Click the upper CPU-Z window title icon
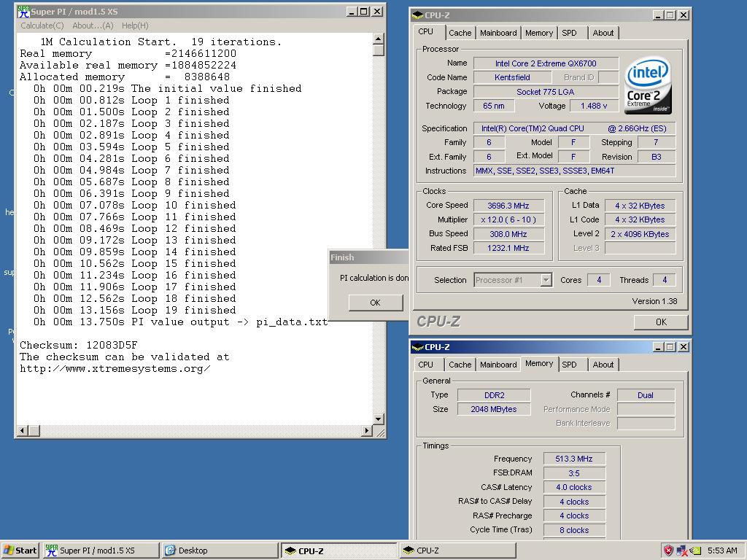The height and width of the screenshot is (560, 747). click(417, 15)
